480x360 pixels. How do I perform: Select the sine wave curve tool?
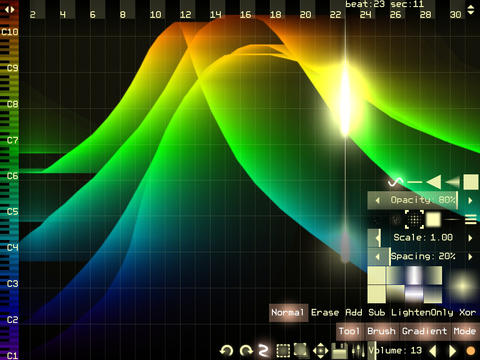coord(396,182)
